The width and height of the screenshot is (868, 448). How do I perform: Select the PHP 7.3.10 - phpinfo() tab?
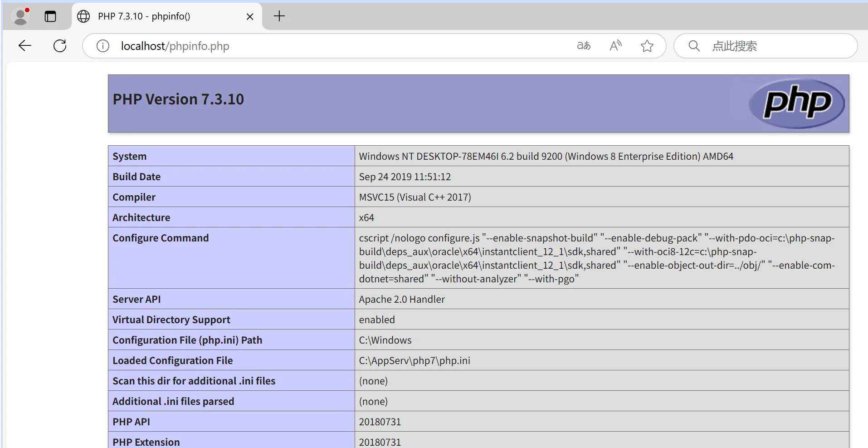pyautogui.click(x=166, y=16)
